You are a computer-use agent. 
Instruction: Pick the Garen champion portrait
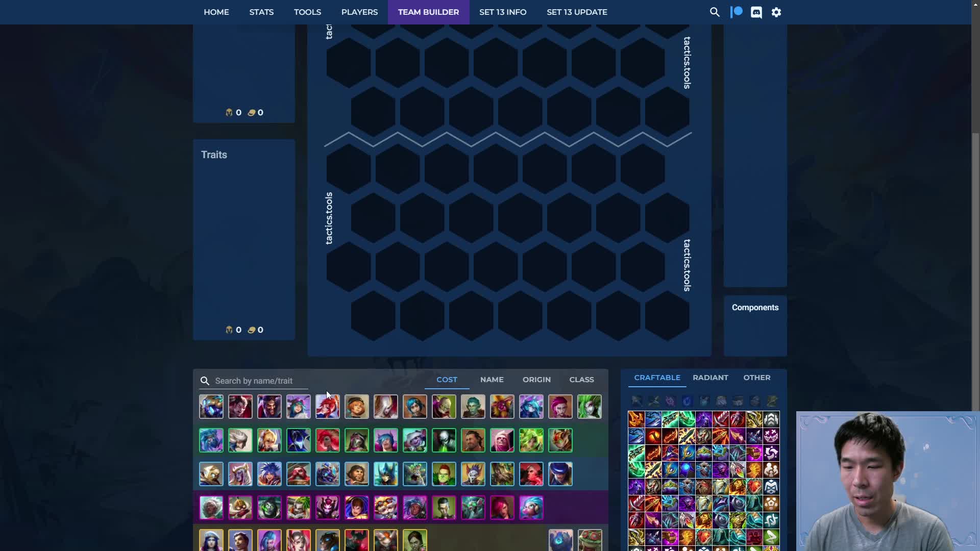point(357,508)
